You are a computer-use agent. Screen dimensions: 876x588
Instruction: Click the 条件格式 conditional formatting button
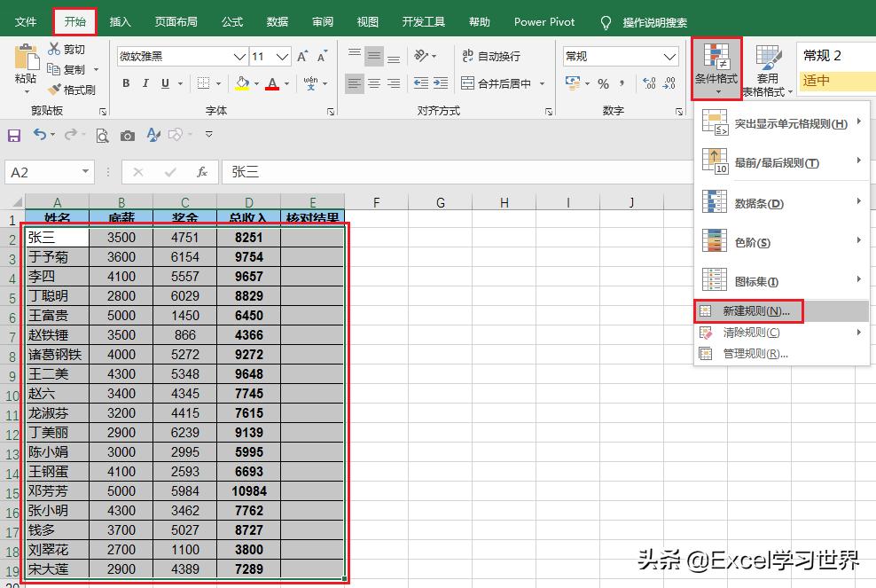[x=716, y=67]
